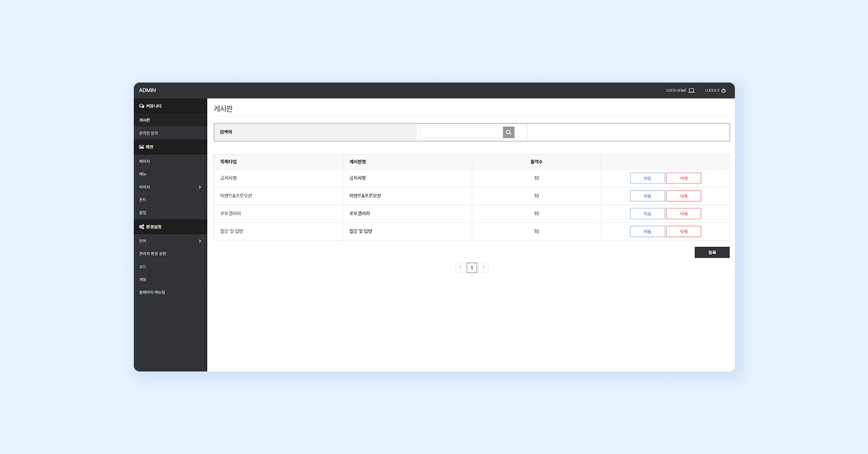Click the 10 value in 질문 및 답변 row
This screenshot has width=868, height=454.
pos(537,231)
